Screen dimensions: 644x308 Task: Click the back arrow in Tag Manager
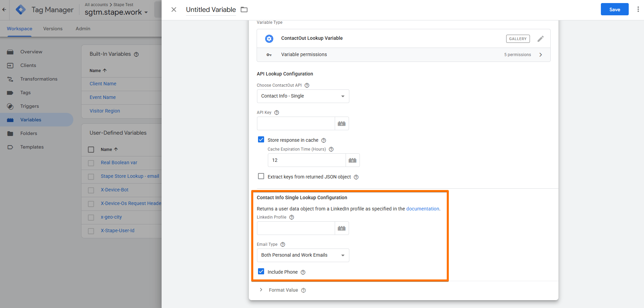click(4, 10)
